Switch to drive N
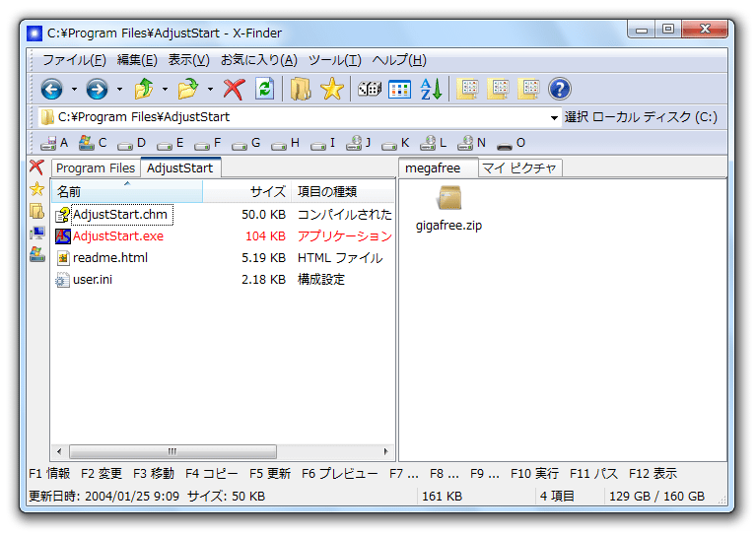The width and height of the screenshot is (756, 535). 471,143
